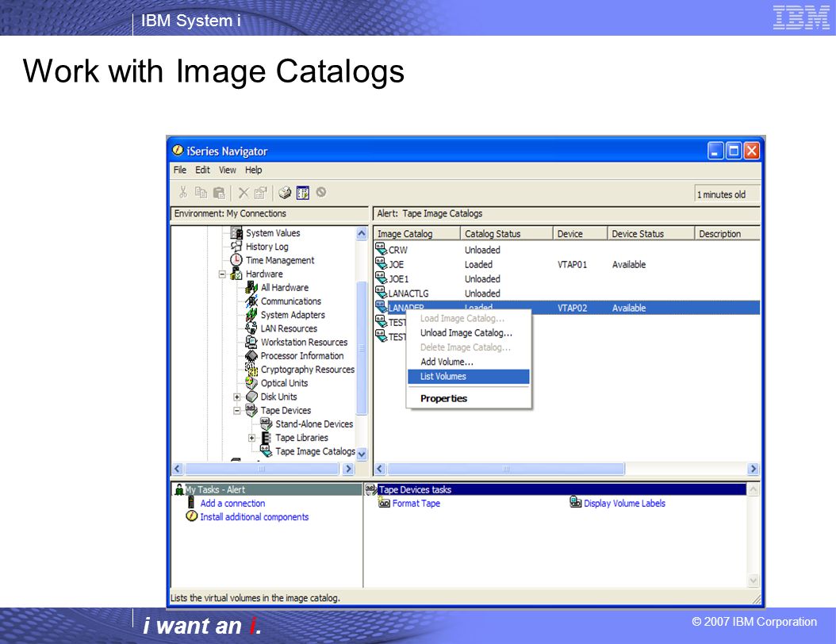Open the Edit menu
The image size is (836, 644).
point(202,170)
